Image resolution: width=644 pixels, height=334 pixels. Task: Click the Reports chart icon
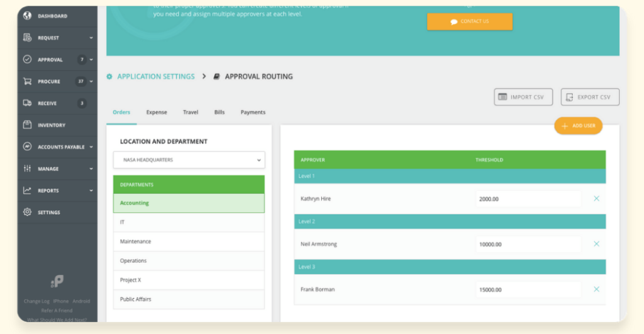(x=27, y=191)
